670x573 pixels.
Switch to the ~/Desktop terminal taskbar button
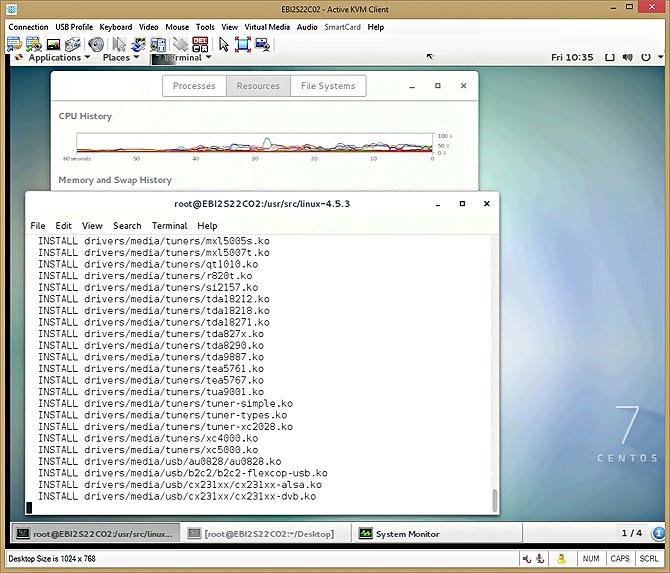click(x=267, y=534)
